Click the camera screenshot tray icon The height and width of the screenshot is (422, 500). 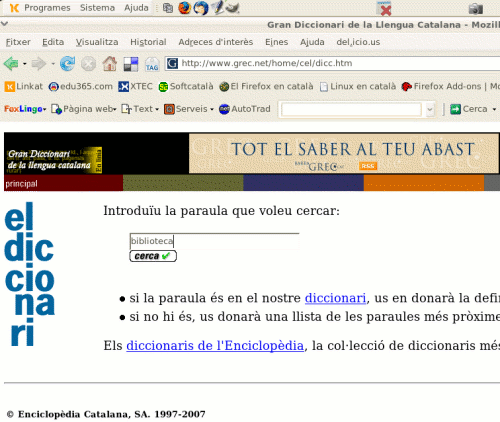click(476, 8)
